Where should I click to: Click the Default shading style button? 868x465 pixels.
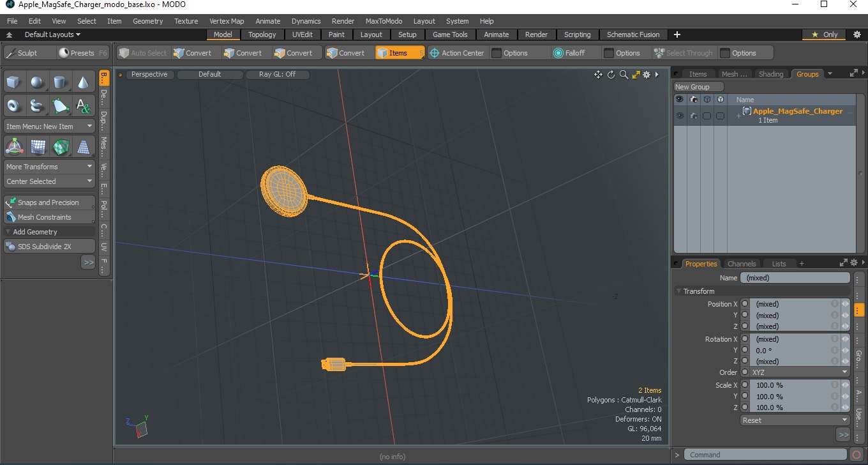click(210, 74)
